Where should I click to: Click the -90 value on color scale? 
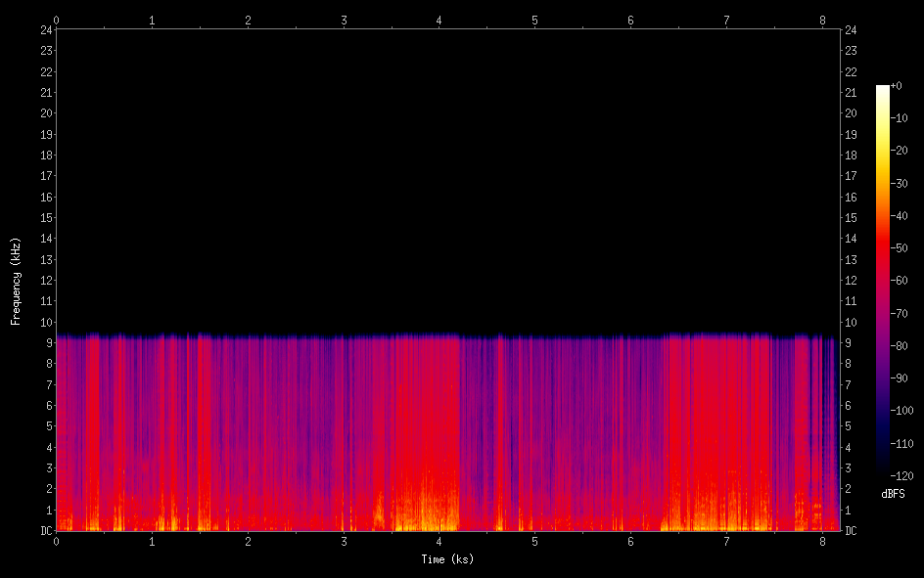(901, 379)
